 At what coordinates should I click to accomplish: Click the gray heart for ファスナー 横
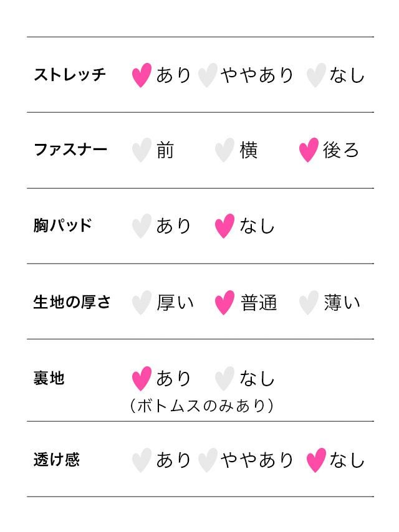pos(224,151)
